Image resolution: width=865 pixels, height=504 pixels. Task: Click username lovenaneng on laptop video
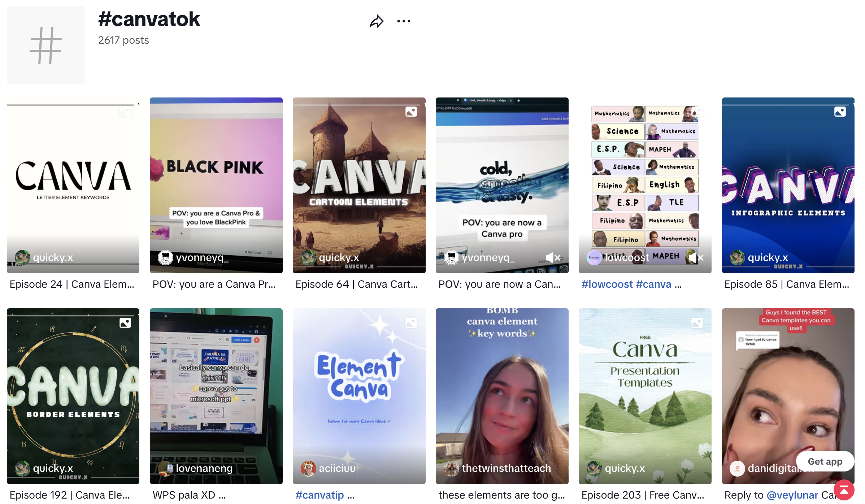[x=204, y=468]
